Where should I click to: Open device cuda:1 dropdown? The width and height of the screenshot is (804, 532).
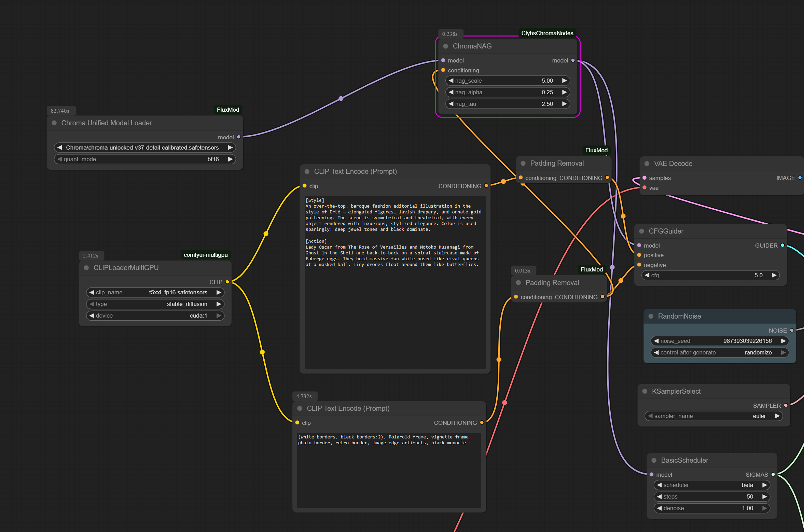coord(155,316)
